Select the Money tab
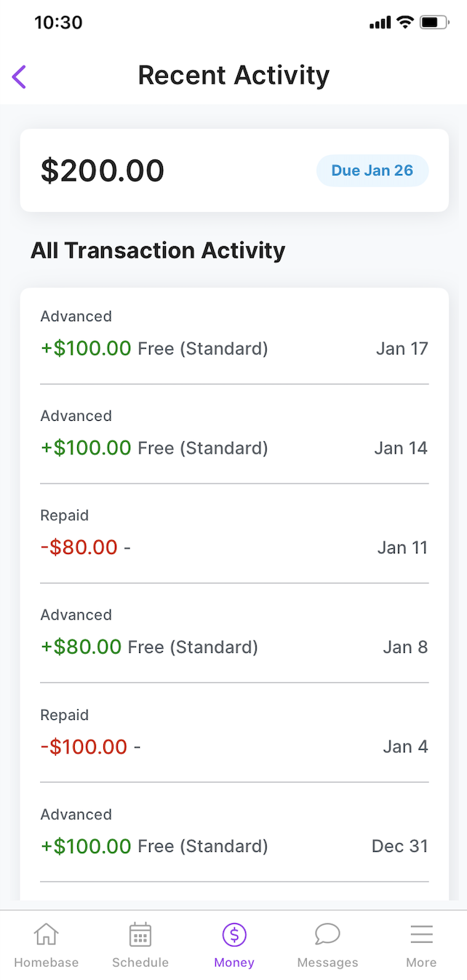The image size is (467, 980). [x=233, y=944]
